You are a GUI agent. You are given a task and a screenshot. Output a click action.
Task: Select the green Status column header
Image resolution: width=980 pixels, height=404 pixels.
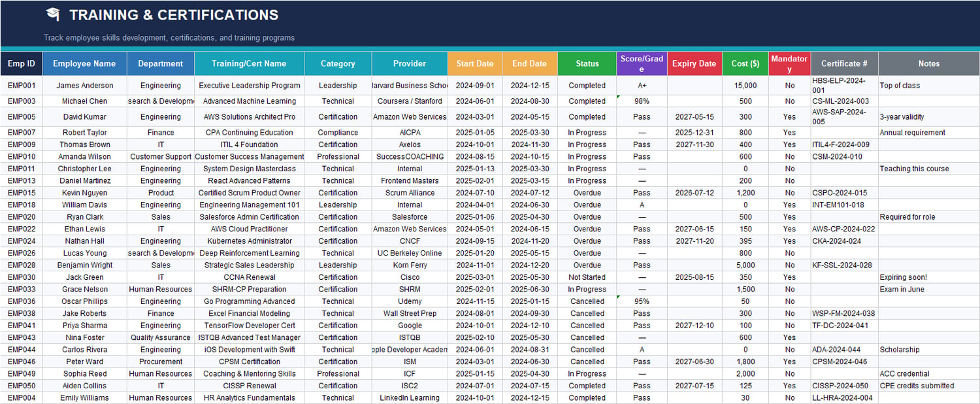(x=587, y=63)
